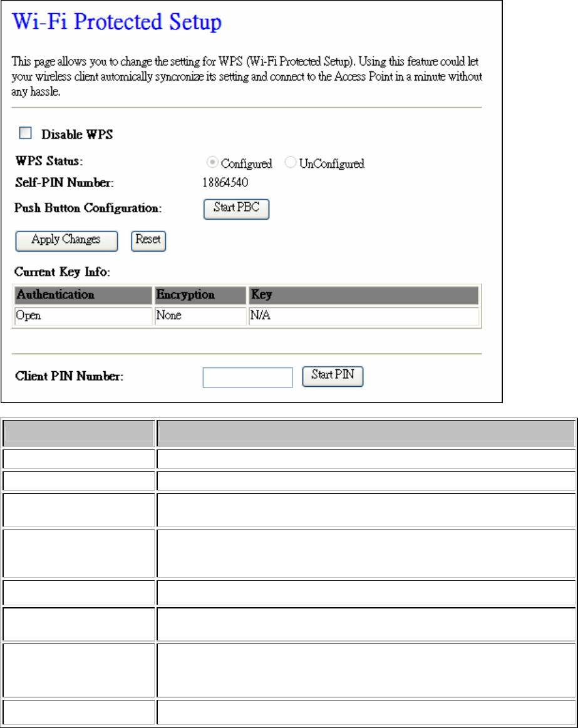The width and height of the screenshot is (578, 728).
Task: Click the Wi-Fi Protected Setup heading
Action: (x=116, y=22)
